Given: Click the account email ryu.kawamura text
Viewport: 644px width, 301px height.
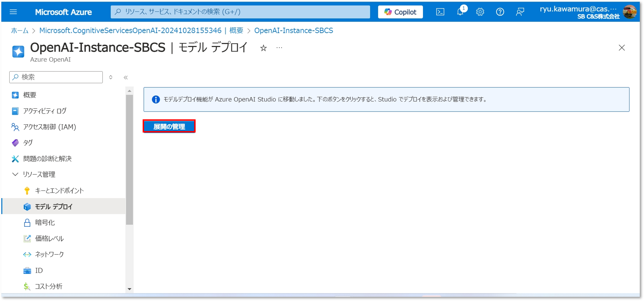Looking at the screenshot, I should 578,9.
